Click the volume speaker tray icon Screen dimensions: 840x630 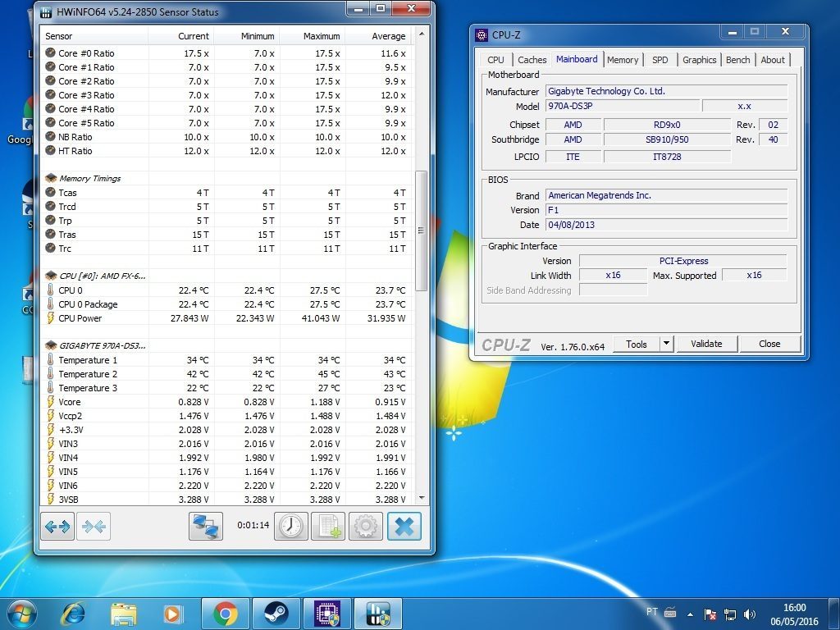point(750,614)
